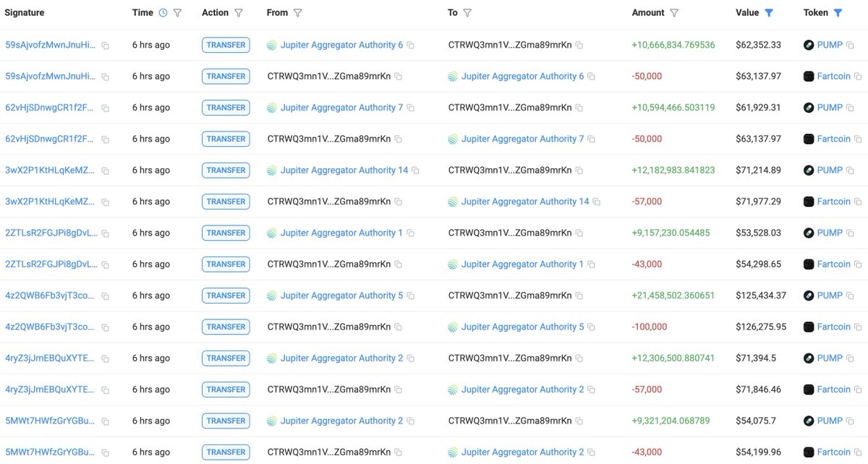
Task: Copy CTRWQ3mn1V To address in $71,394.5 row
Action: (x=579, y=358)
